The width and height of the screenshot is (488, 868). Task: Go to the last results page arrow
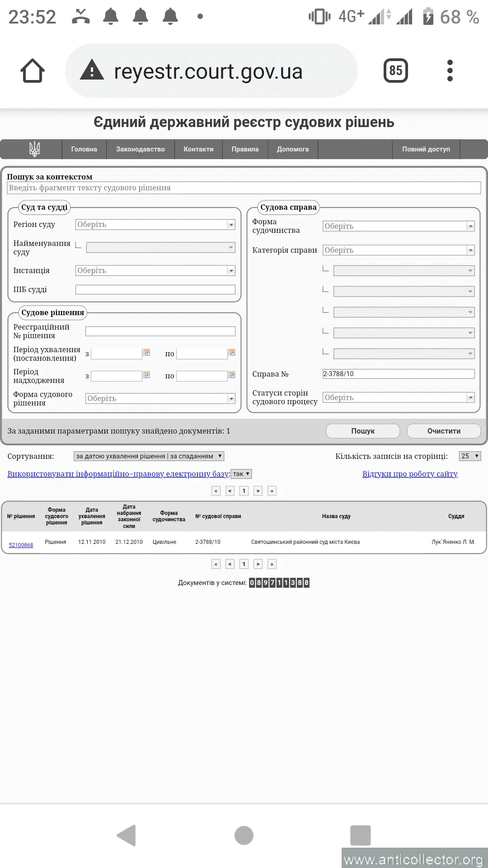coord(272,491)
